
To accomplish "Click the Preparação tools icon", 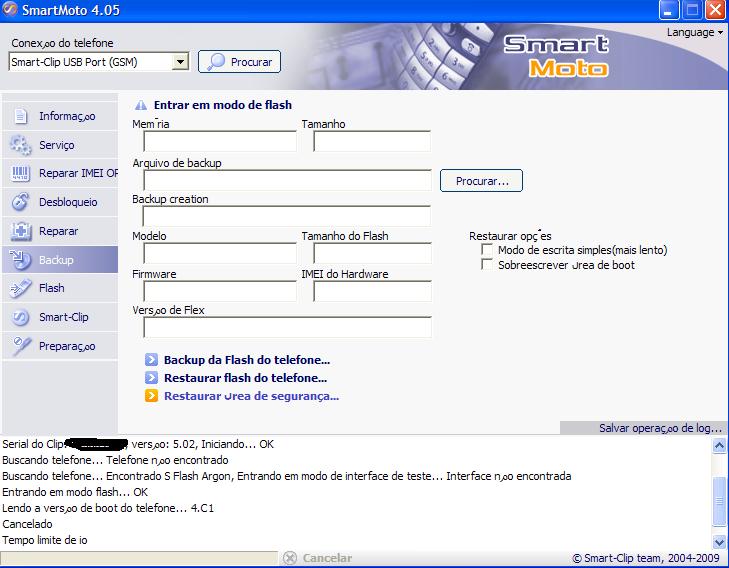I will coord(21,346).
